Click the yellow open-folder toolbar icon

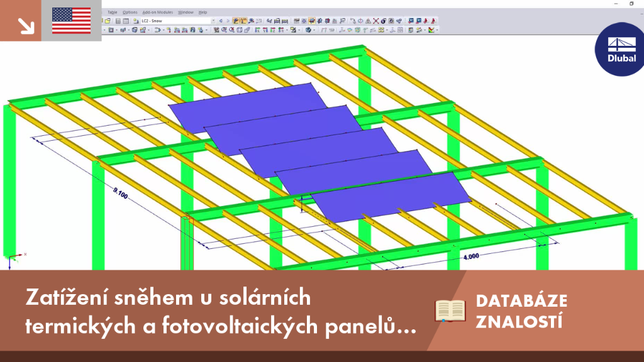[108, 21]
